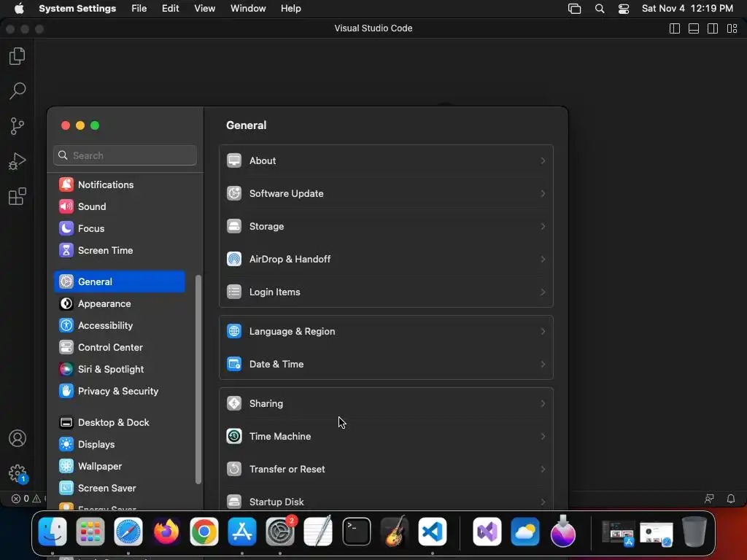Select Privacy & Security in the sidebar
The height and width of the screenshot is (560, 747).
click(x=119, y=392)
